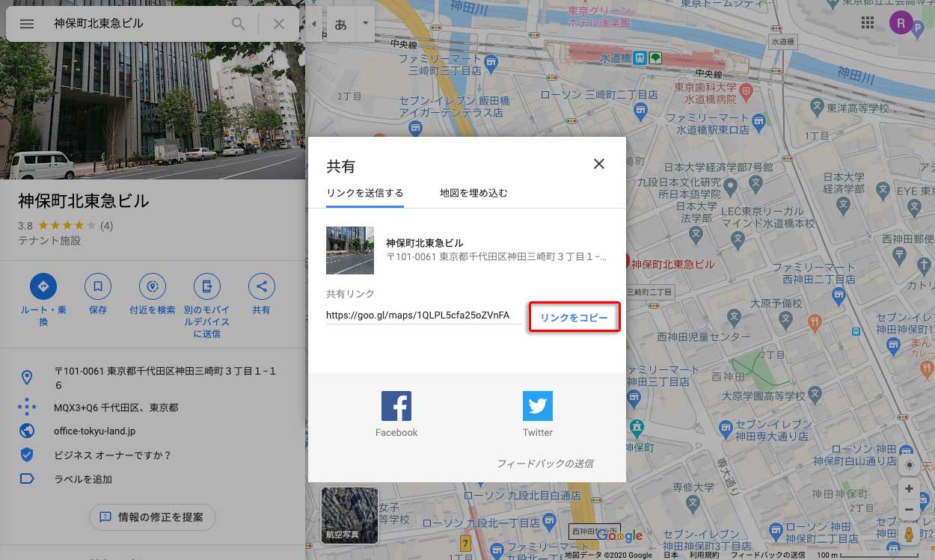Collapse the side panel arrow
Image resolution: width=935 pixels, height=560 pixels.
click(313, 24)
